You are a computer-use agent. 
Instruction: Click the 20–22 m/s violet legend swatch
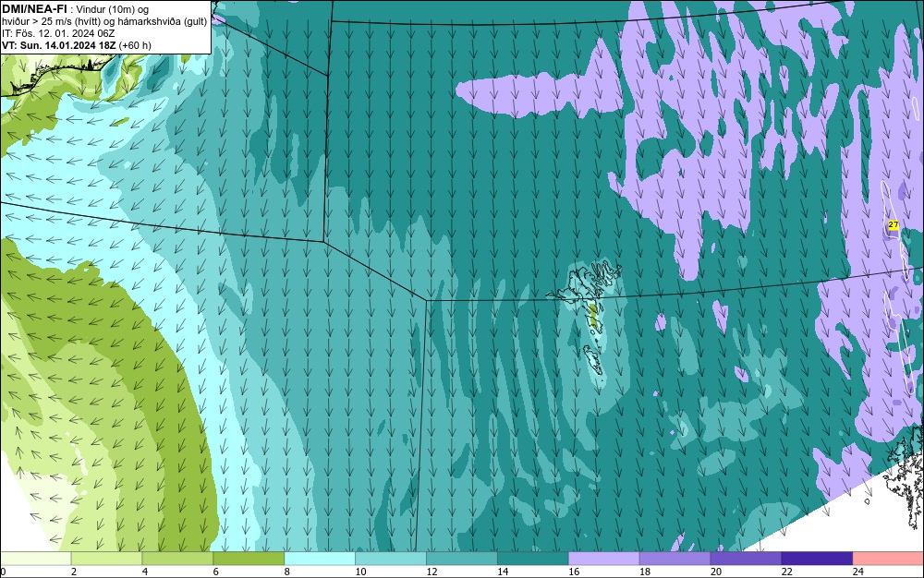746,559
